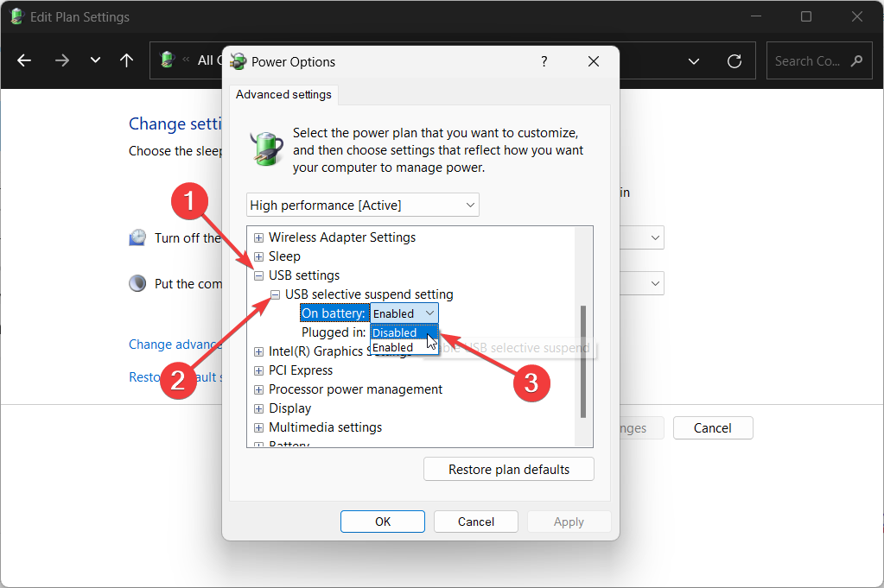Expand the Display node
This screenshot has height=588, width=884.
coord(258,409)
